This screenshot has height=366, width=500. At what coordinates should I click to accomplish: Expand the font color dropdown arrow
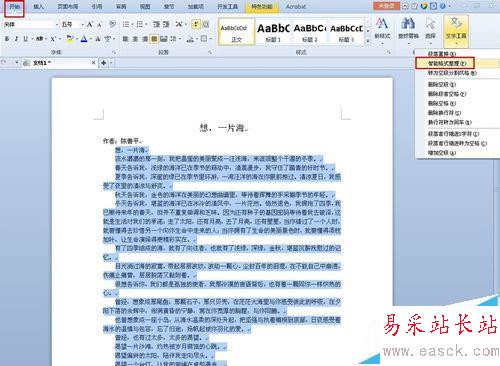(x=90, y=39)
